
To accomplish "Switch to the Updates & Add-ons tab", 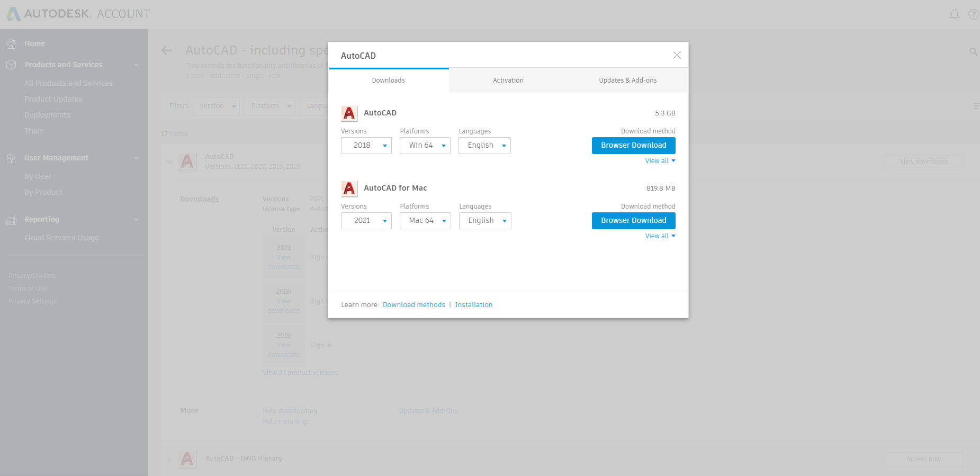I will coord(628,80).
